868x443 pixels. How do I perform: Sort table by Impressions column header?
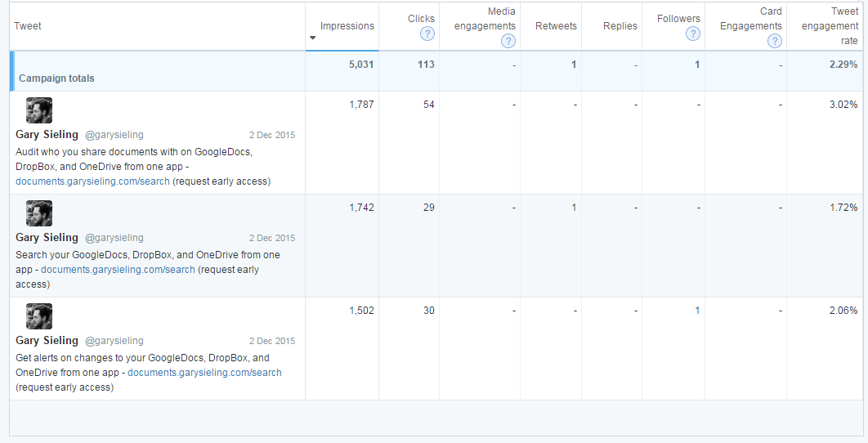pyautogui.click(x=347, y=26)
